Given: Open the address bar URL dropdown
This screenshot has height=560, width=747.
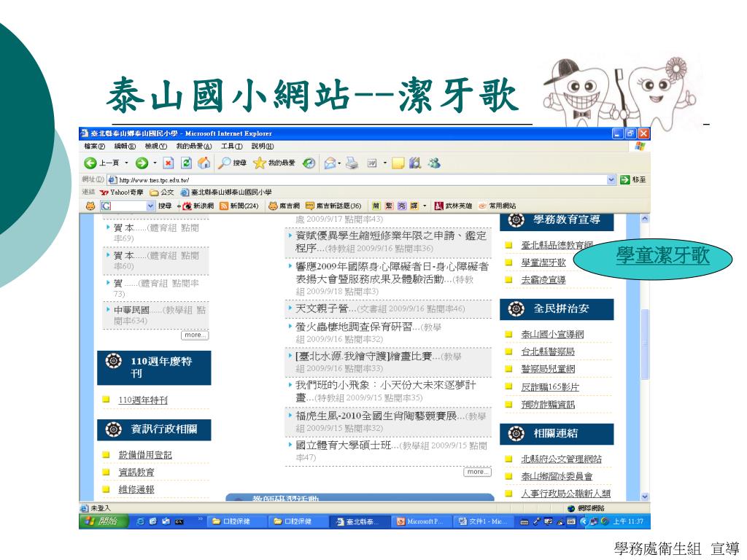Looking at the screenshot, I should coord(611,179).
